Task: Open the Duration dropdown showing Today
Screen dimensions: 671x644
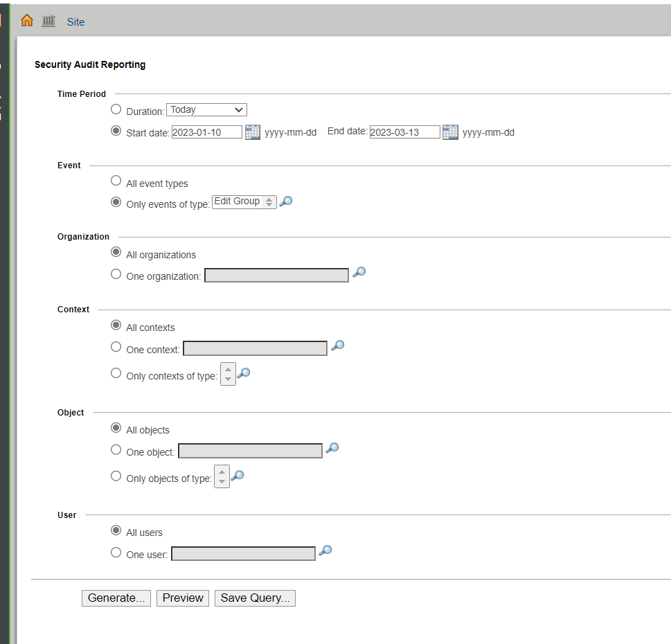Action: [x=206, y=109]
